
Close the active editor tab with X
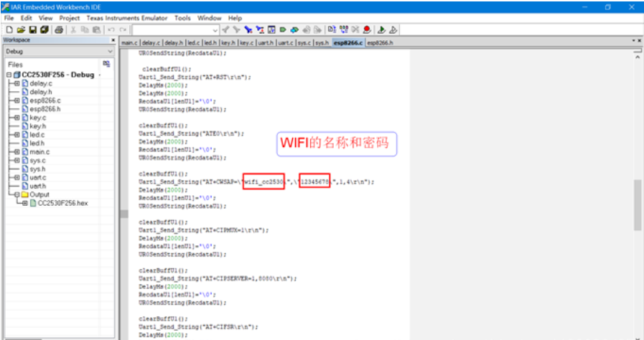639,41
